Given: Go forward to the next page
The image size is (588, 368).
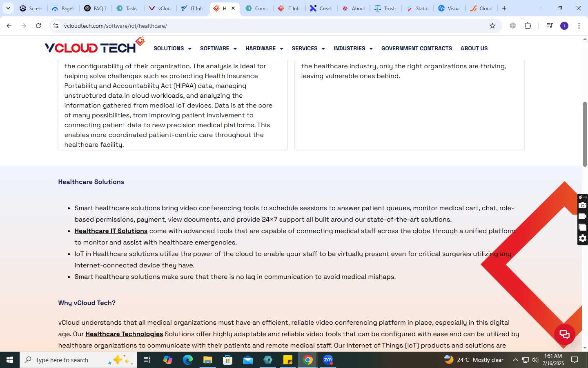Looking at the screenshot, I should click(x=24, y=26).
